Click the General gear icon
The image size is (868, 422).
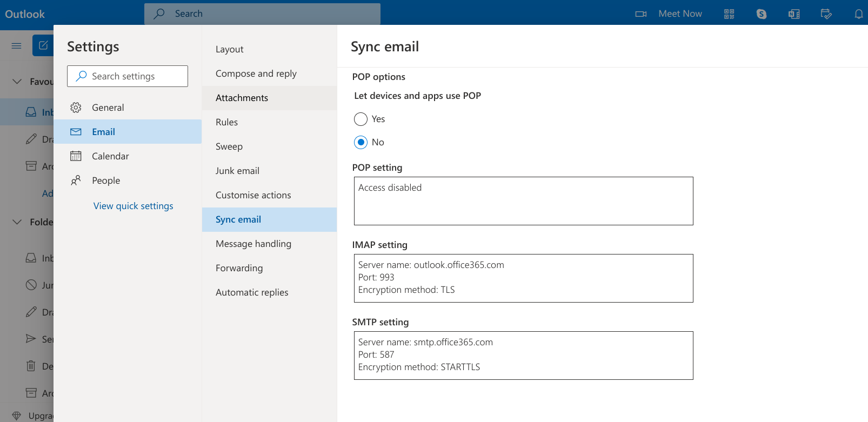(76, 108)
